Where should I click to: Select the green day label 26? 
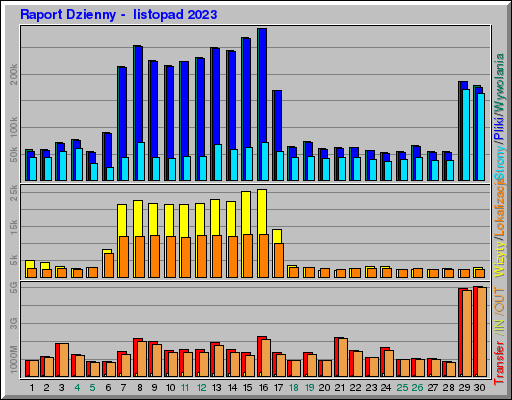417,388
